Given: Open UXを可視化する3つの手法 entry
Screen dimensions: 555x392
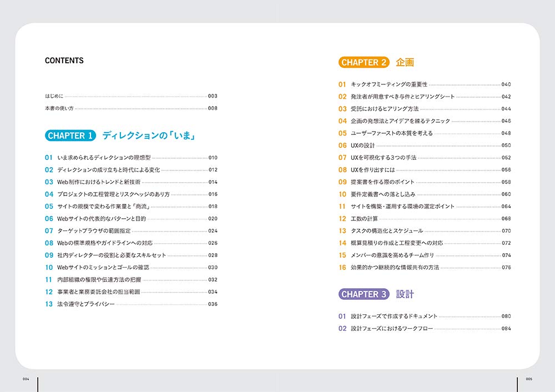Looking at the screenshot, I should pos(425,158).
